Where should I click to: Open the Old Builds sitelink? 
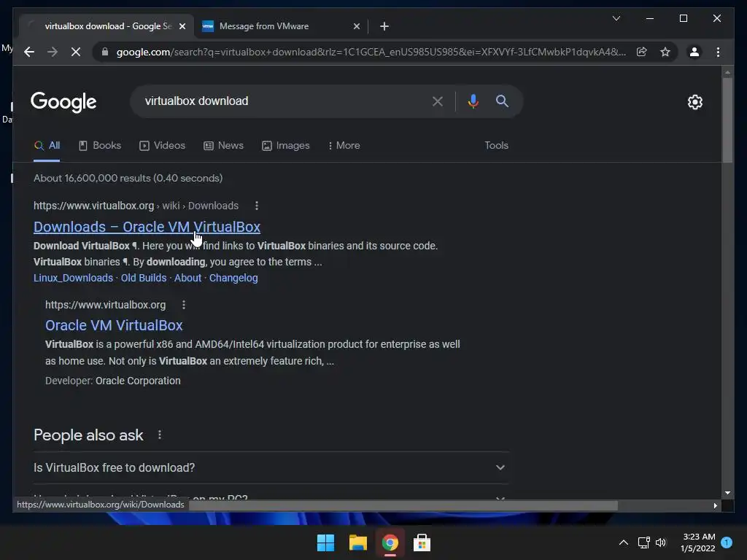pyautogui.click(x=144, y=278)
